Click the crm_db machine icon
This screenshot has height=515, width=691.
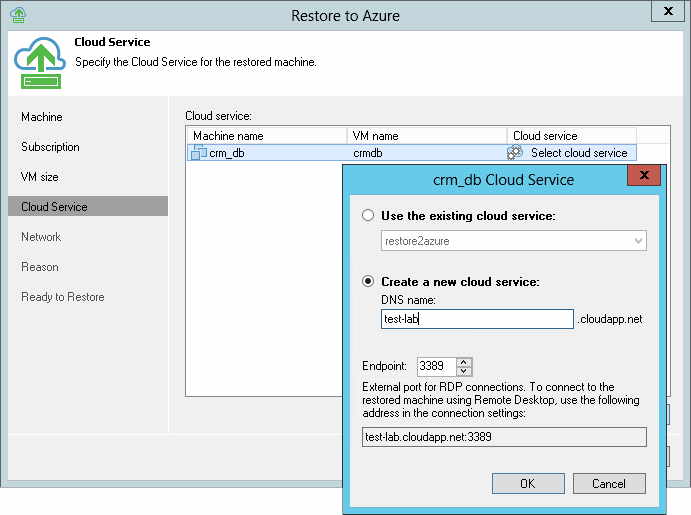[x=199, y=152]
